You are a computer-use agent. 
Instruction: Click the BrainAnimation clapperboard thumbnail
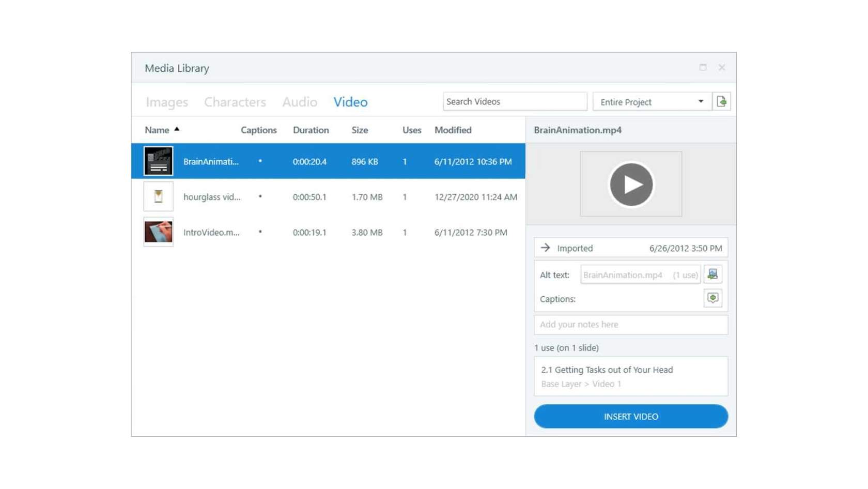(x=158, y=161)
